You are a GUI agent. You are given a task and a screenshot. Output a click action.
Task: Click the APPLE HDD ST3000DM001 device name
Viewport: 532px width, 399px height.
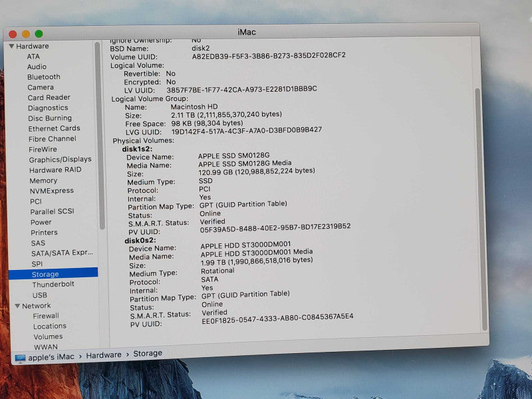pyautogui.click(x=245, y=245)
